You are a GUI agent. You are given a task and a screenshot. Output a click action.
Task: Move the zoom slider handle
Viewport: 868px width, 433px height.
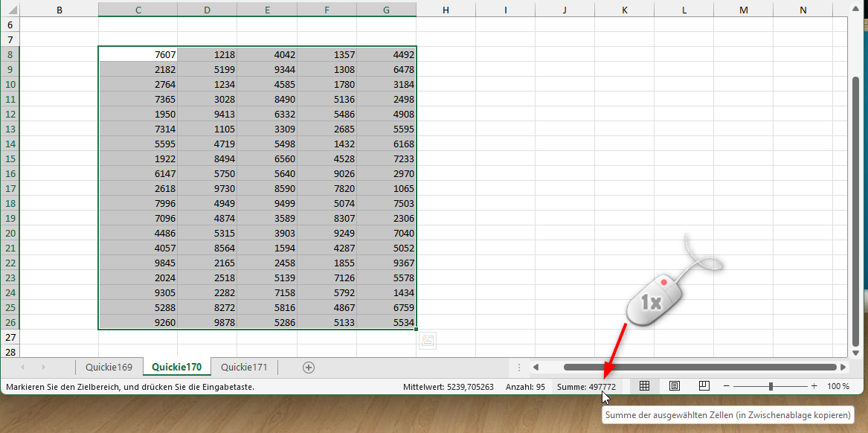771,386
